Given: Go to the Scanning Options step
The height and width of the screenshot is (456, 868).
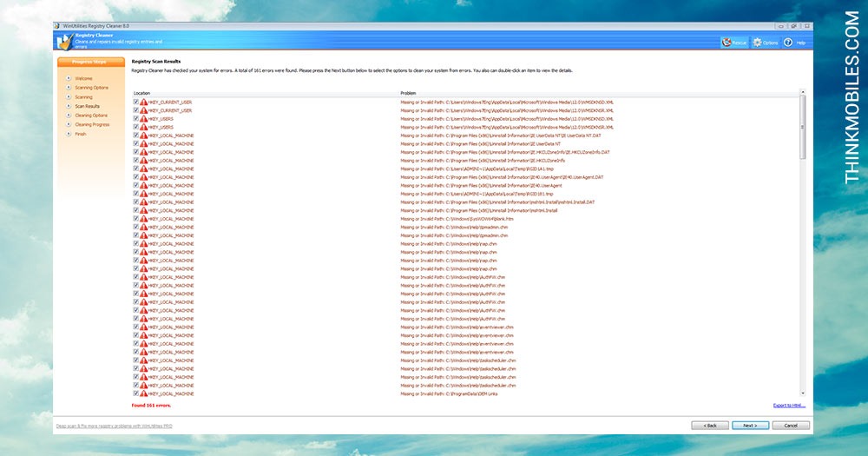Looking at the screenshot, I should (x=92, y=88).
